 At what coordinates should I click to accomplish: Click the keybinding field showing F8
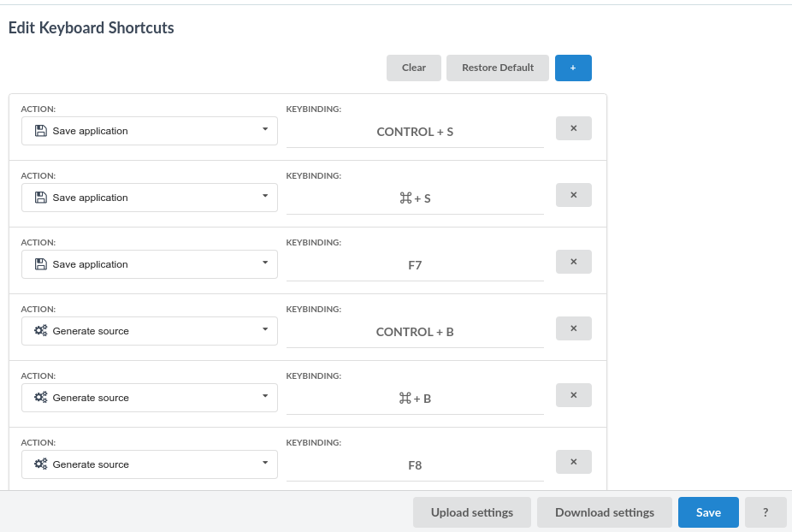[415, 465]
